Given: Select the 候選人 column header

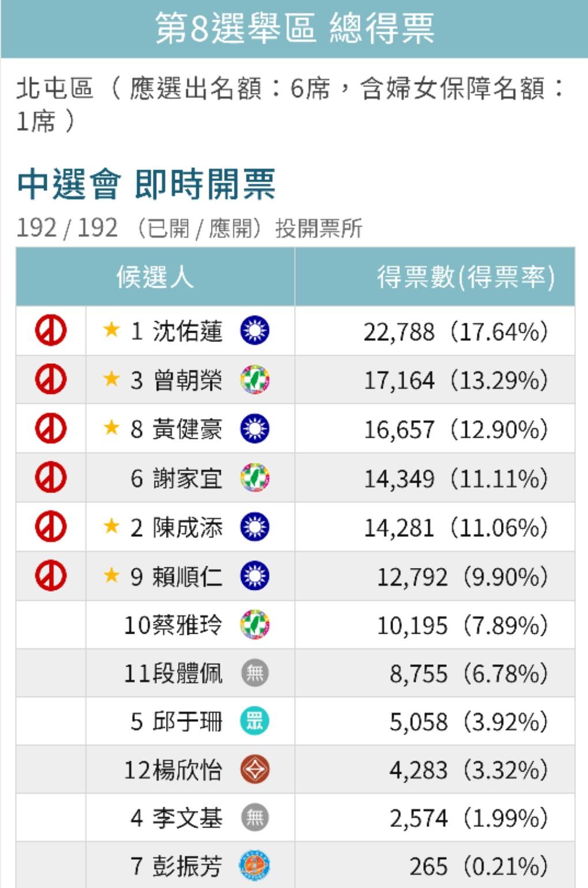Looking at the screenshot, I should click(x=155, y=277).
